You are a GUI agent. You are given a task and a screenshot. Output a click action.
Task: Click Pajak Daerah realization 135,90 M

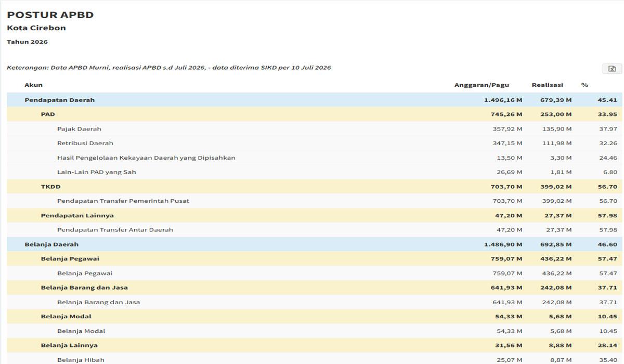click(556, 129)
